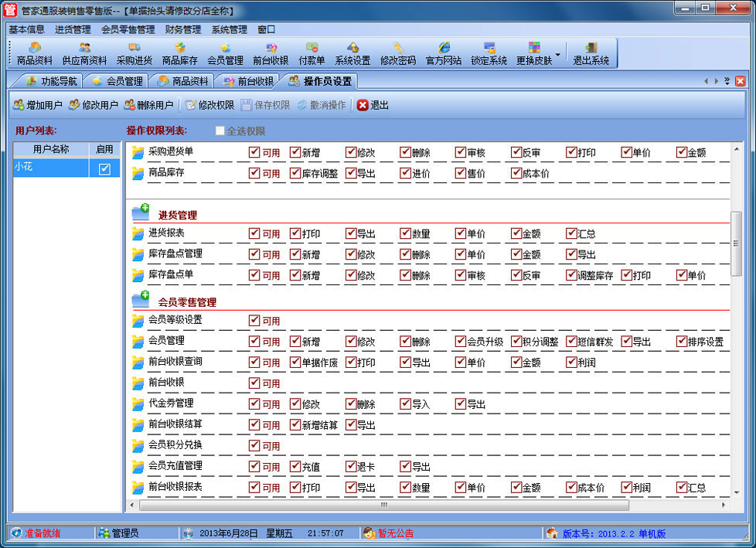Collapse the 会员零售管理 permission group
Image resolution: width=756 pixels, height=548 pixels.
pos(140,299)
